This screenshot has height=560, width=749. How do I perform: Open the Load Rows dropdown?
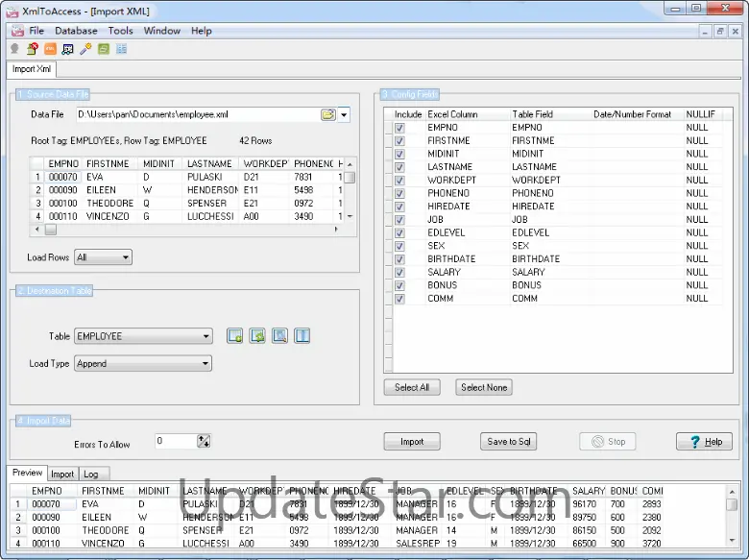click(x=125, y=257)
